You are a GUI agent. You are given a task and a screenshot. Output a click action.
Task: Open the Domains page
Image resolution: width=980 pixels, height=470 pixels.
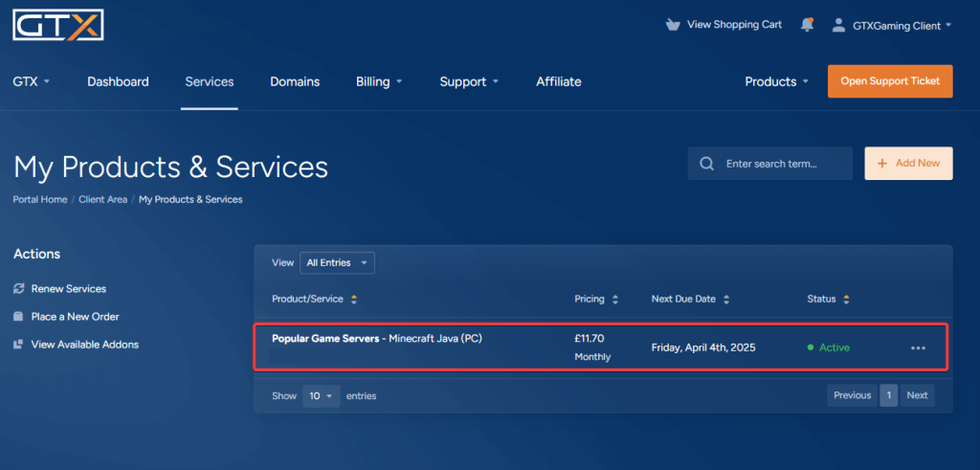click(x=295, y=82)
